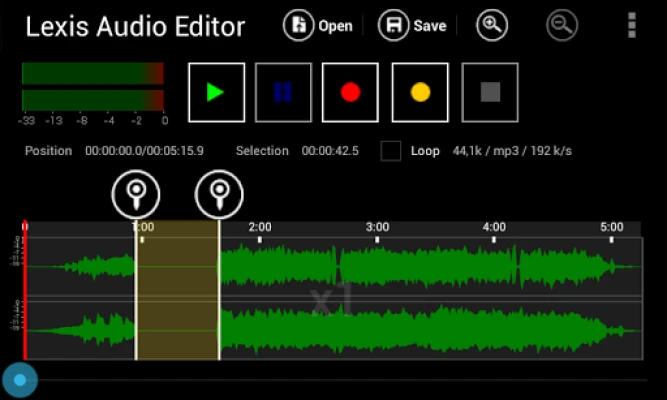Open the three-dot overflow menu
Viewport: 667px width, 400px height.
(631, 26)
